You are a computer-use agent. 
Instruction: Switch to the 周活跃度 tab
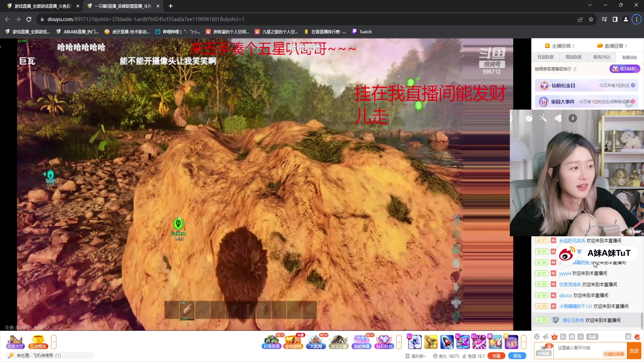[574, 57]
